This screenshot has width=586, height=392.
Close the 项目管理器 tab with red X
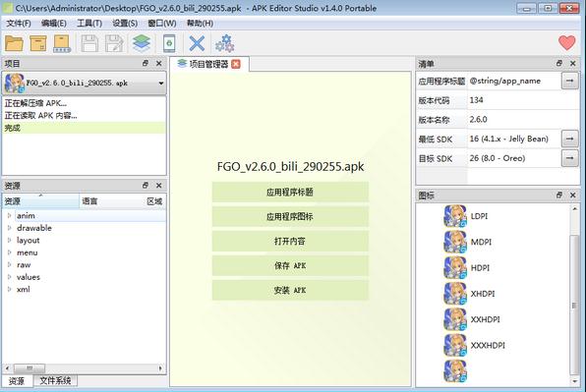(x=236, y=64)
